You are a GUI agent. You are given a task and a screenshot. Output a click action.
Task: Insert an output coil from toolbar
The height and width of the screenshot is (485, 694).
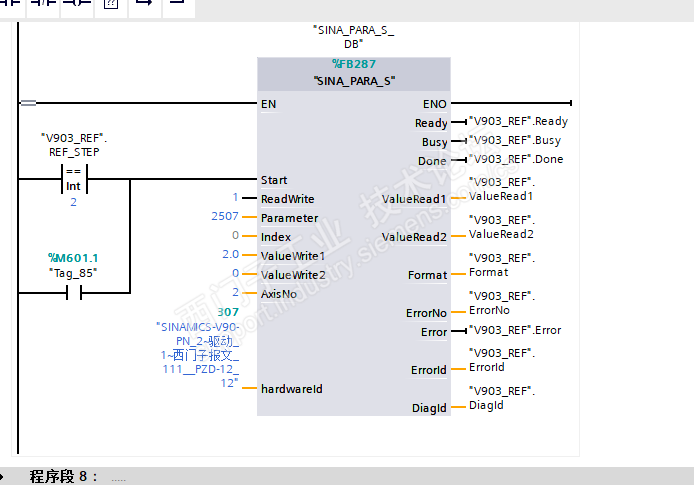pyautogui.click(x=77, y=5)
